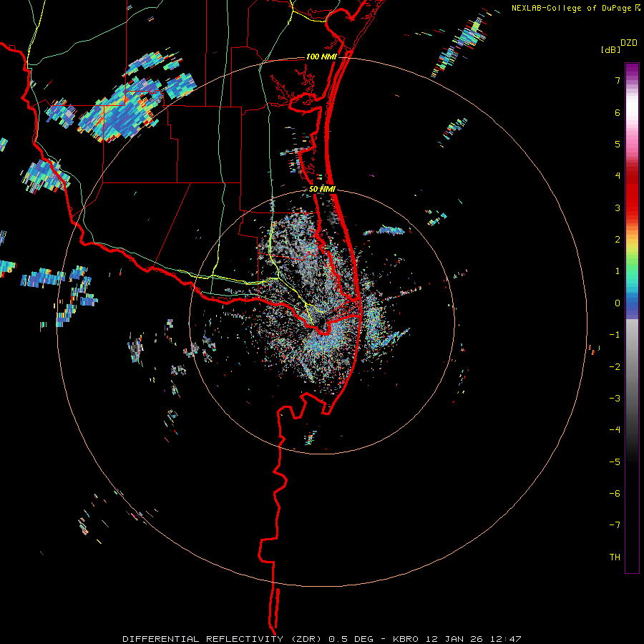The height and width of the screenshot is (644, 644).
Task: Click the -2 value on the color scale
Action: [x=615, y=367]
